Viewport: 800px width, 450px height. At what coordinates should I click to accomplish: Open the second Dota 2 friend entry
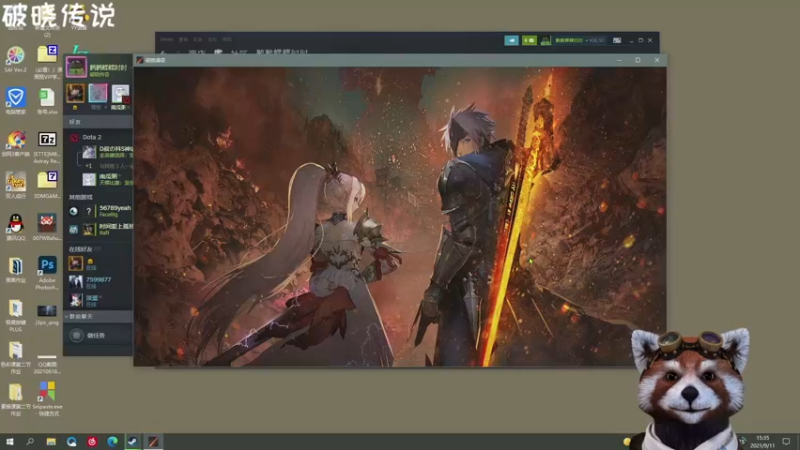pyautogui.click(x=107, y=179)
